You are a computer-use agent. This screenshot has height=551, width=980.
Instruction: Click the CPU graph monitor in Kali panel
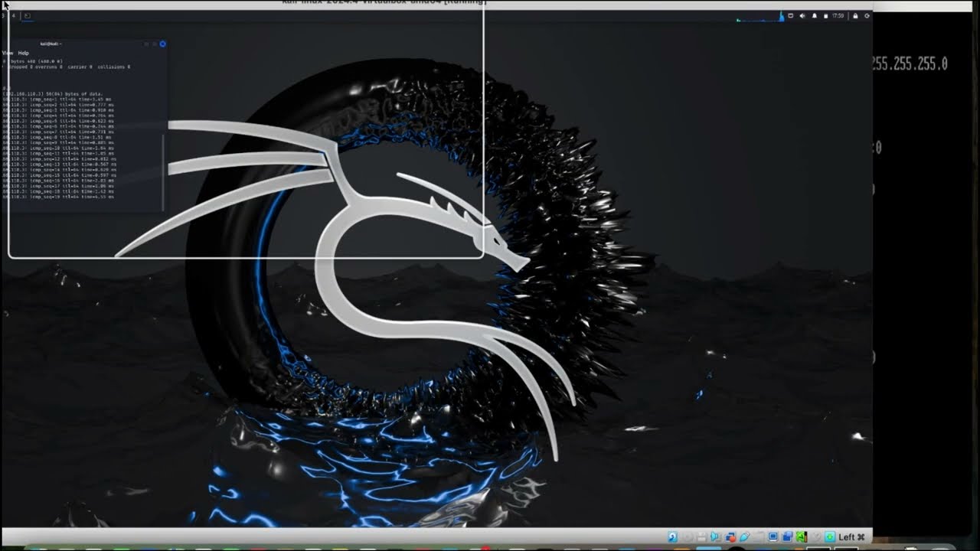click(x=760, y=16)
